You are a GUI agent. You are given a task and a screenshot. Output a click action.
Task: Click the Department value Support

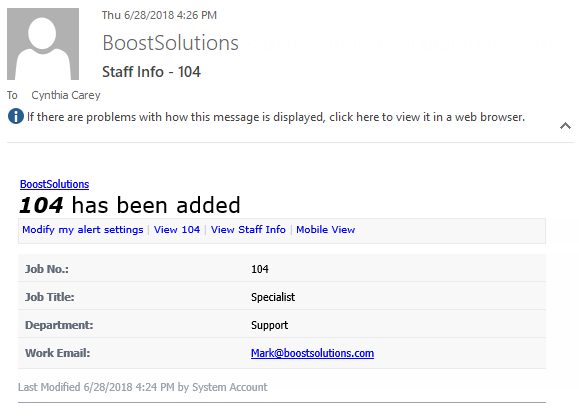coord(270,325)
